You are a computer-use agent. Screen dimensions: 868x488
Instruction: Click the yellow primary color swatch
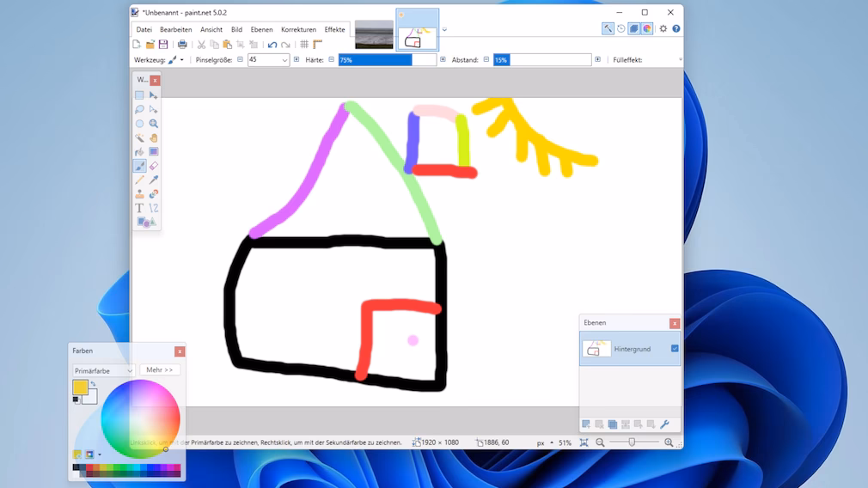tap(80, 387)
